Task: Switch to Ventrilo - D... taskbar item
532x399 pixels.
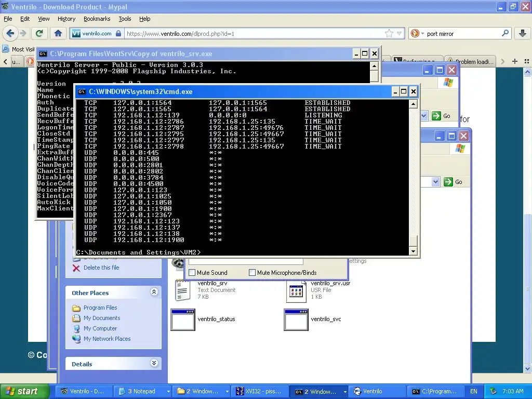Action: 84,391
